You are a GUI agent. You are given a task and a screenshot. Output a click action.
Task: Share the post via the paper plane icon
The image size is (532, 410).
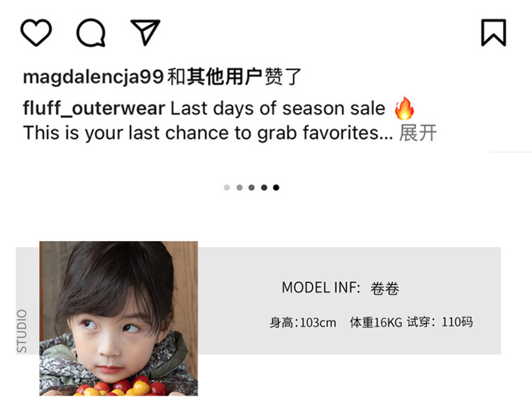coord(145,32)
